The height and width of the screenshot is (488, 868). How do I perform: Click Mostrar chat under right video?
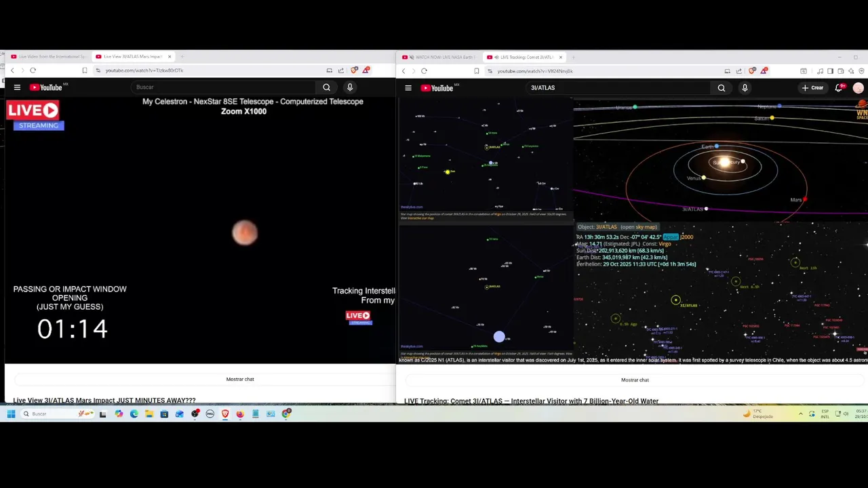click(x=635, y=380)
